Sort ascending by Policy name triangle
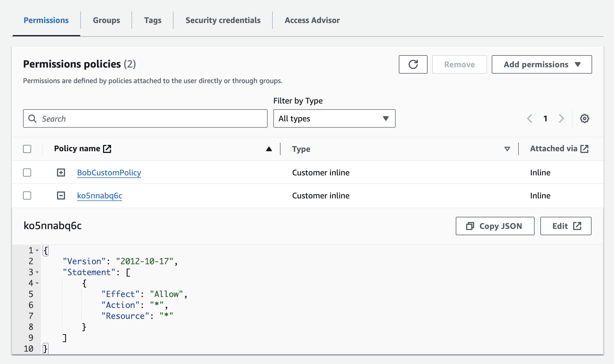This screenshot has height=364, width=614. [x=269, y=149]
